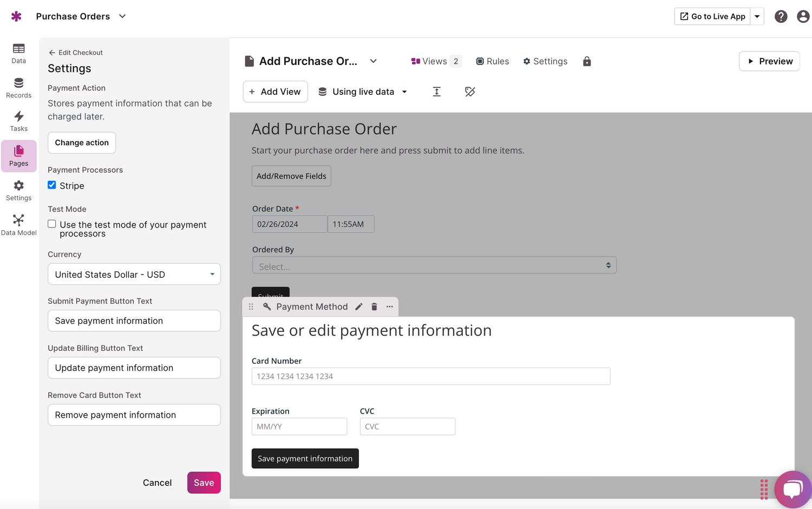Open the page Settings tab
Image resolution: width=812 pixels, height=509 pixels.
click(545, 61)
